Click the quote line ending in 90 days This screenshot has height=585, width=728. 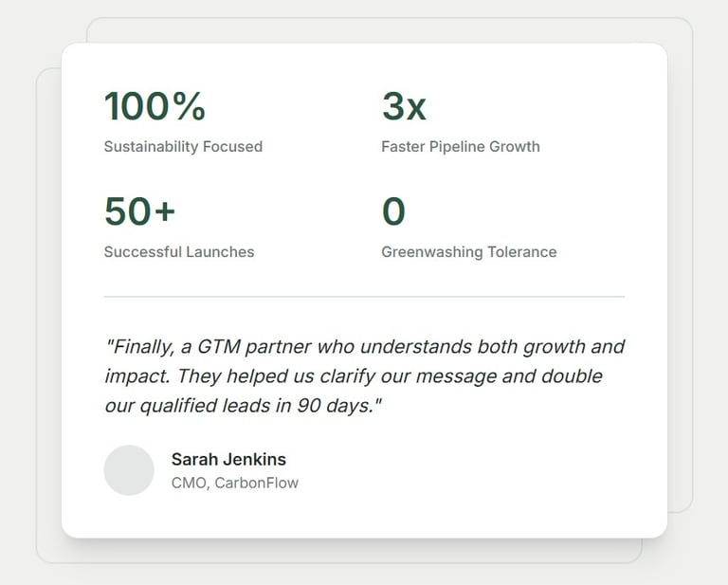(x=243, y=406)
